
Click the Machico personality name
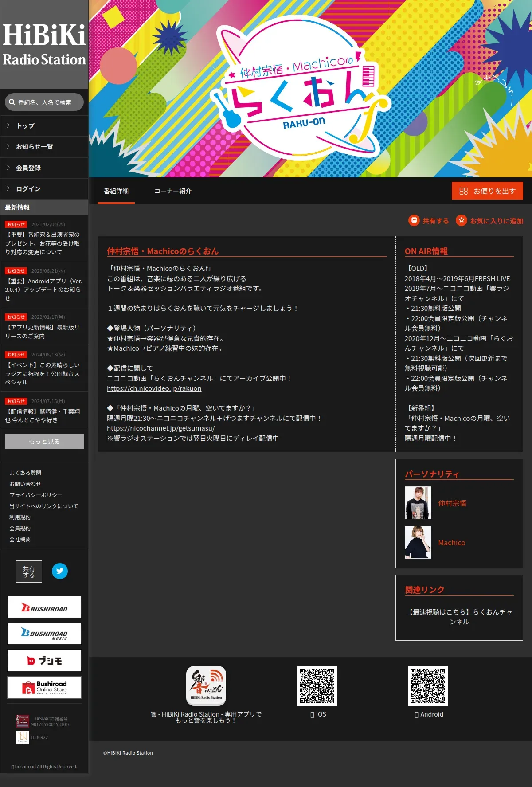pos(452,543)
